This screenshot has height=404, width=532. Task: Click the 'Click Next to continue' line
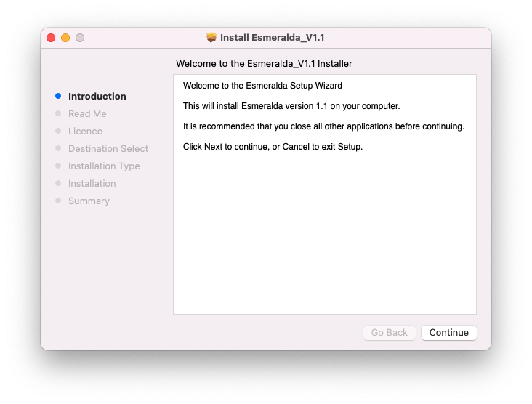(x=273, y=147)
